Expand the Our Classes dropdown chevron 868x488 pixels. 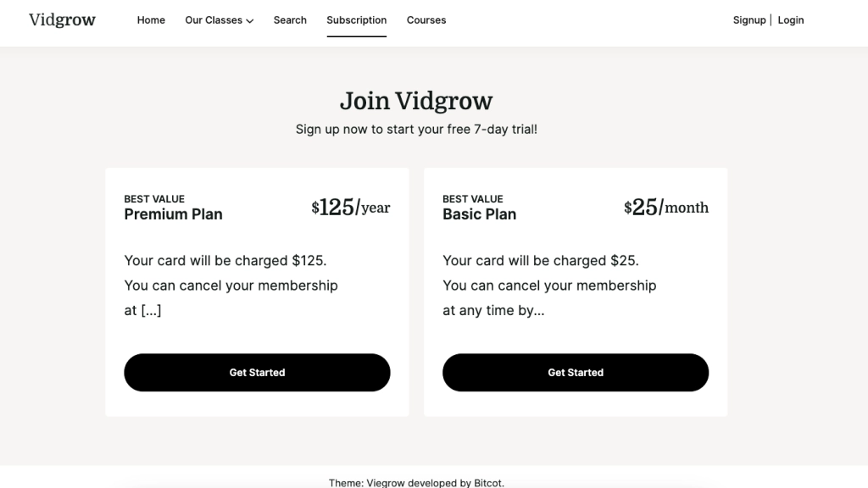[252, 20]
